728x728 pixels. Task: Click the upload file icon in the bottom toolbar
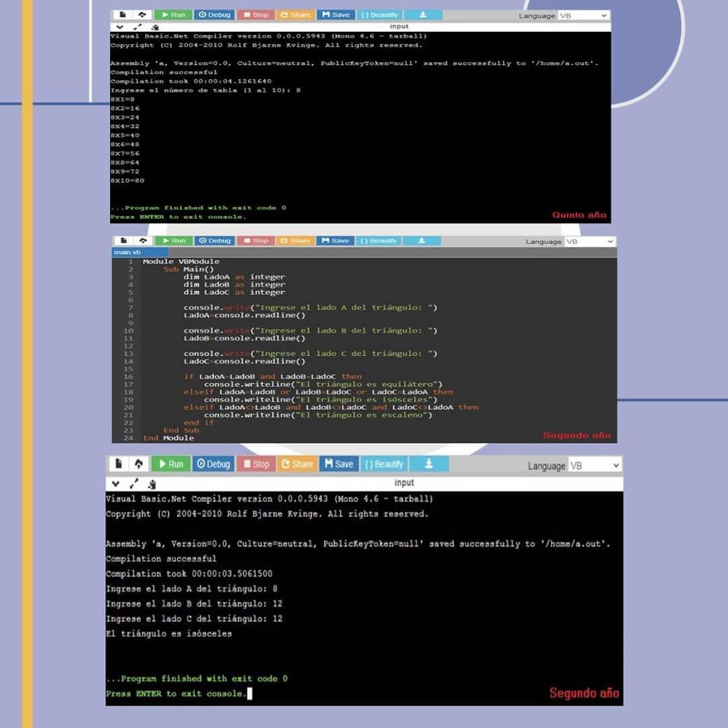point(138,464)
